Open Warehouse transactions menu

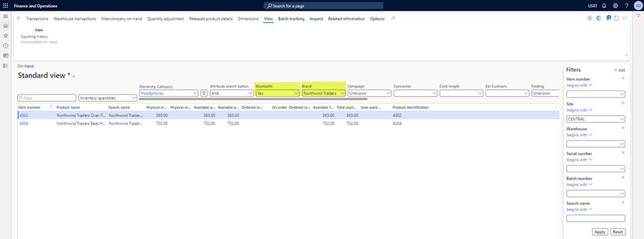coord(75,19)
